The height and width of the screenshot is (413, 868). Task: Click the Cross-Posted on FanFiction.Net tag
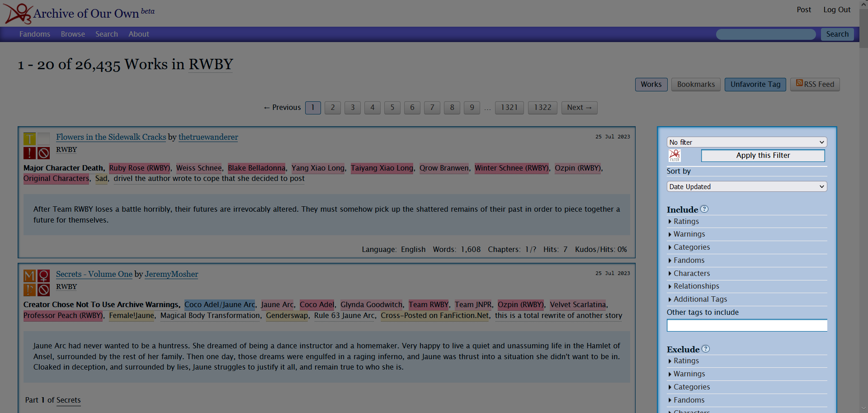[x=435, y=315]
